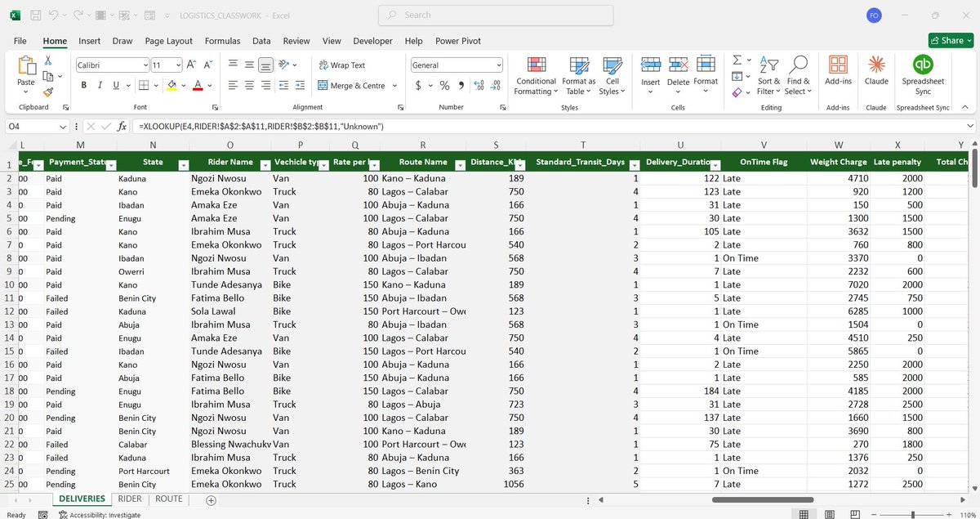Open the Find & Select menu
Image resolution: width=980 pixels, height=519 pixels.
point(799,75)
